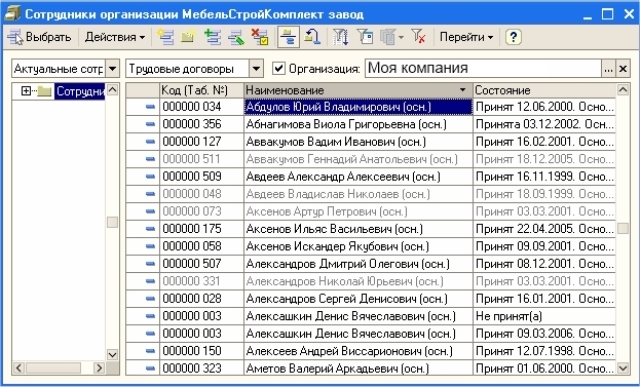Click the row icon for Аметов Валерий Аркадьевич
Viewport: 640px width, 387px height.
pos(151,368)
